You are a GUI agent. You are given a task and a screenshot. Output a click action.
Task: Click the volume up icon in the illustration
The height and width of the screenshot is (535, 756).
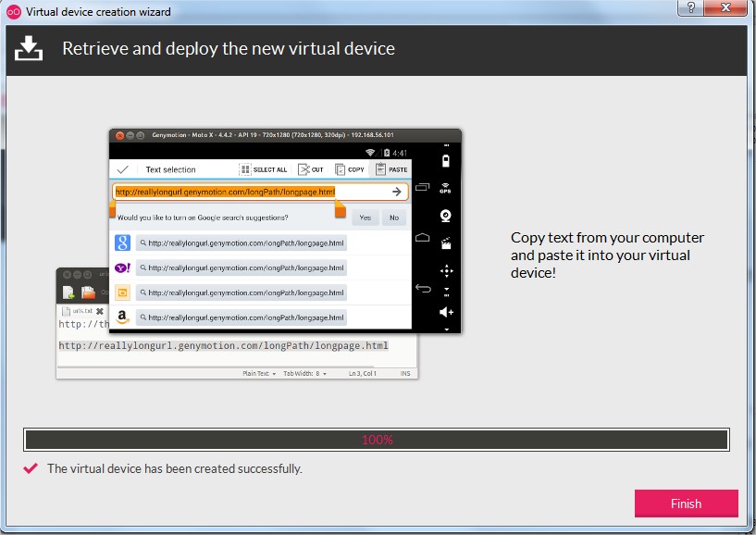point(446,312)
